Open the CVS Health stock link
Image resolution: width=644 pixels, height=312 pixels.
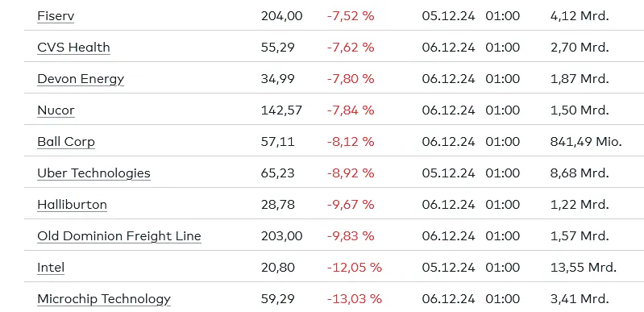click(73, 48)
